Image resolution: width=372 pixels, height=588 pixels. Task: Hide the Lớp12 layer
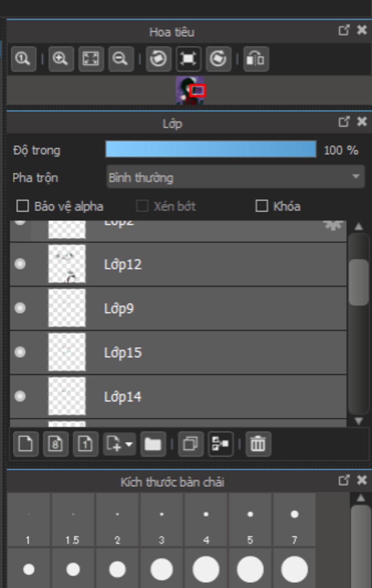[20, 264]
